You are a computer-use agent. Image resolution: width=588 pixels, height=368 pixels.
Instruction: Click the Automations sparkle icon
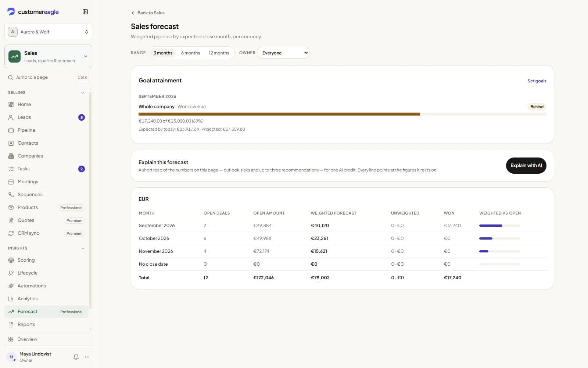point(11,286)
